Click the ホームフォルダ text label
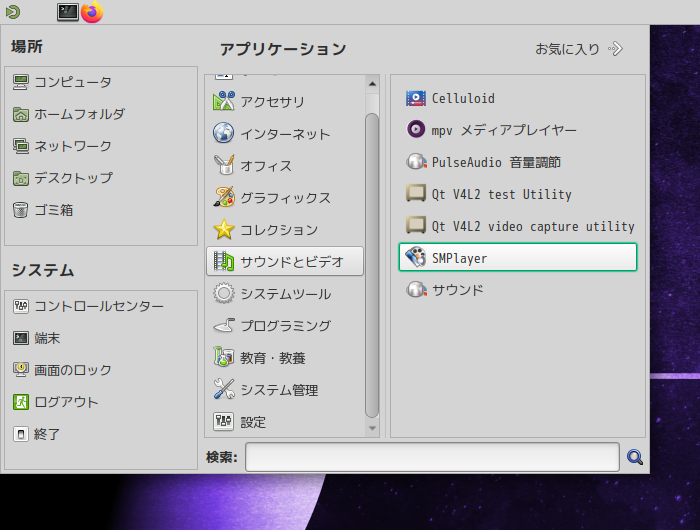The image size is (700, 530). (x=79, y=114)
